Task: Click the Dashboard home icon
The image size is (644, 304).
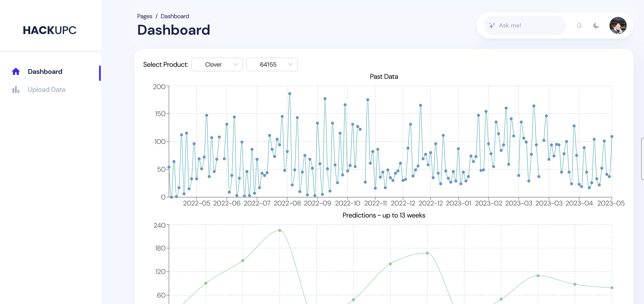Action: point(16,72)
